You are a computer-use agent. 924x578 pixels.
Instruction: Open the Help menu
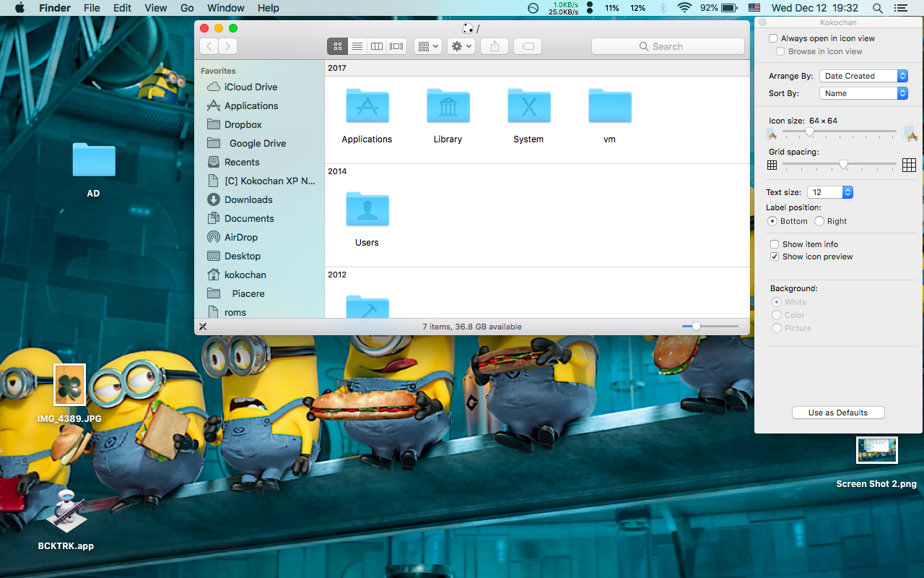(x=269, y=8)
